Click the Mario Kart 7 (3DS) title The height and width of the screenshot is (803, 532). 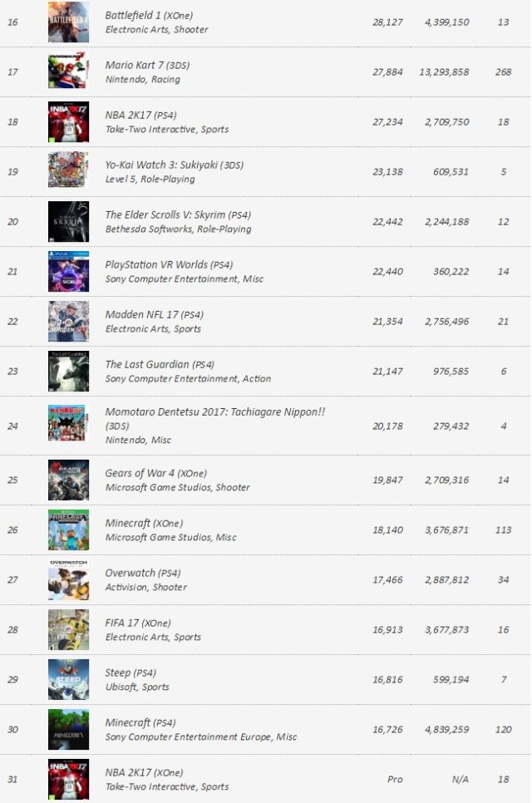pyautogui.click(x=131, y=66)
